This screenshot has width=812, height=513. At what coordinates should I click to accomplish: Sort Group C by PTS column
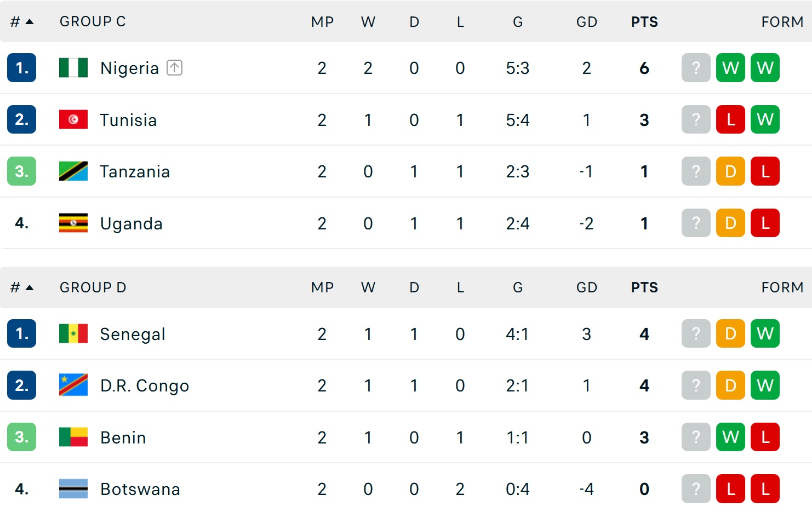click(644, 22)
